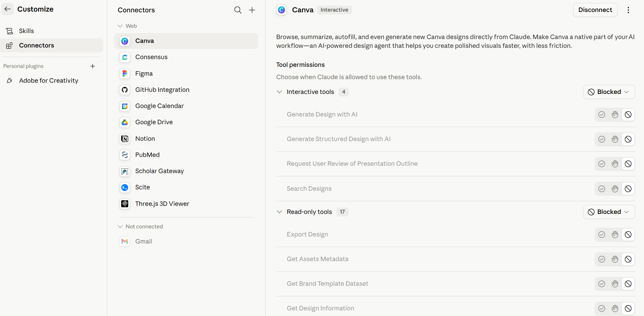Image resolution: width=644 pixels, height=316 pixels.
Task: Click the Adobe for Creativity plugin icon
Action: (x=10, y=81)
